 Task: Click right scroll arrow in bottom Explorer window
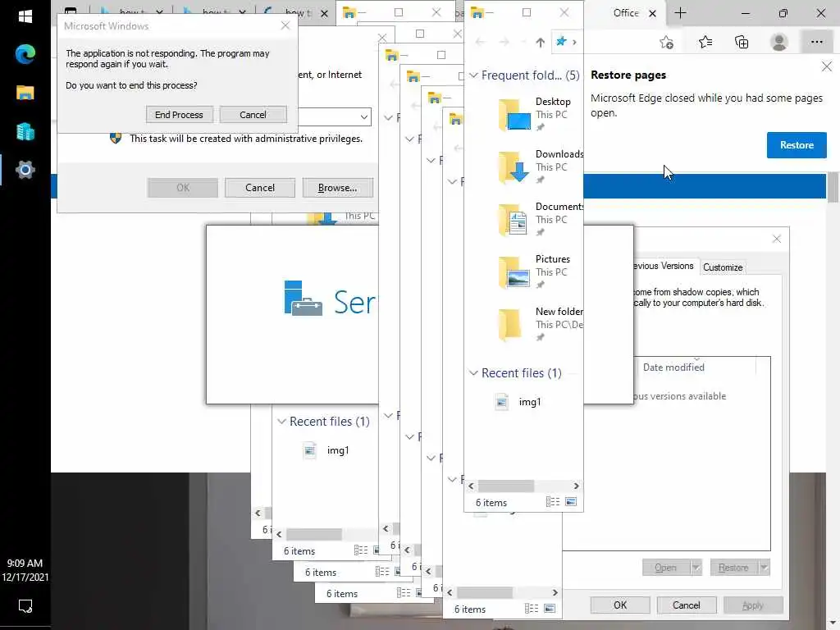click(555, 592)
